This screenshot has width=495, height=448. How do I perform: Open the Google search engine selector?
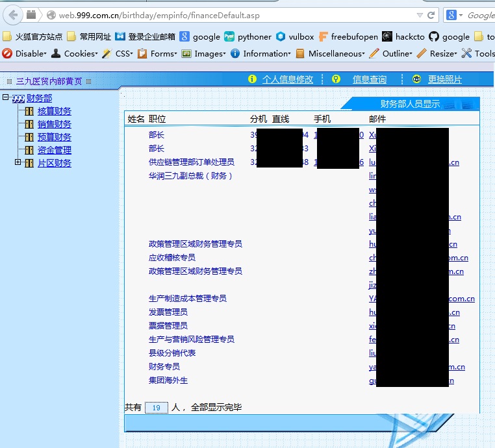[454, 15]
